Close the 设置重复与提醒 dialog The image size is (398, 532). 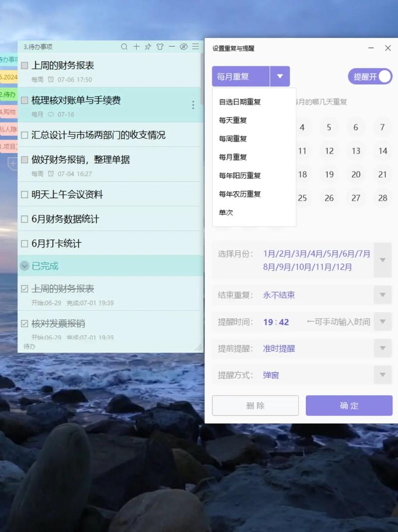click(x=388, y=48)
